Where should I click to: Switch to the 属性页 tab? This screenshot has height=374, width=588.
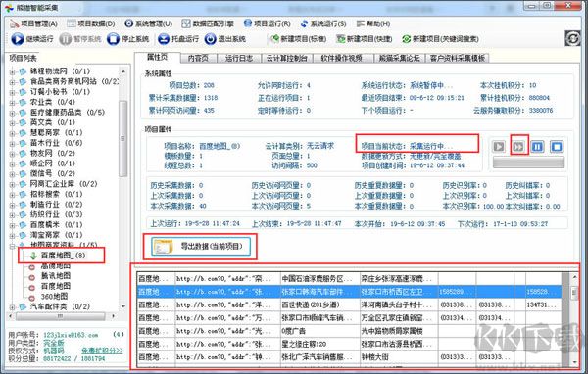pyautogui.click(x=157, y=58)
